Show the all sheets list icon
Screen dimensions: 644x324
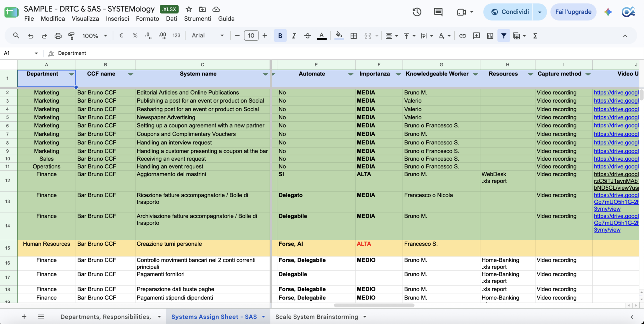(x=41, y=316)
